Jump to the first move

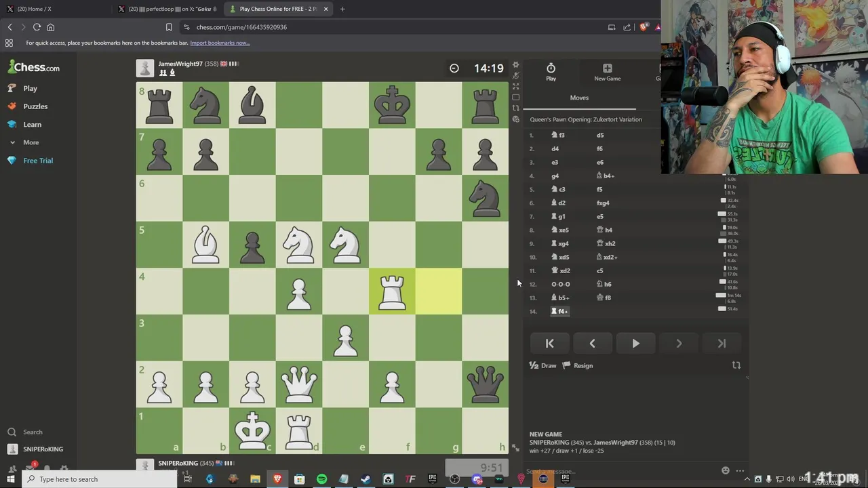[x=549, y=344]
